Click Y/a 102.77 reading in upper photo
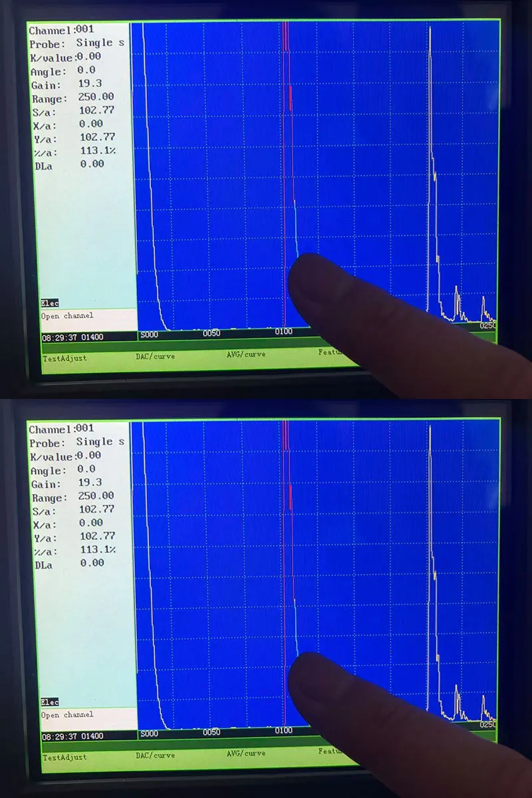 pyautogui.click(x=74, y=138)
